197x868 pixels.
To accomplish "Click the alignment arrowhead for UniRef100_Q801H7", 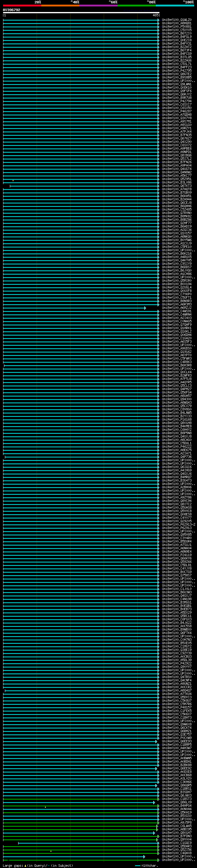I will pos(154,833).
